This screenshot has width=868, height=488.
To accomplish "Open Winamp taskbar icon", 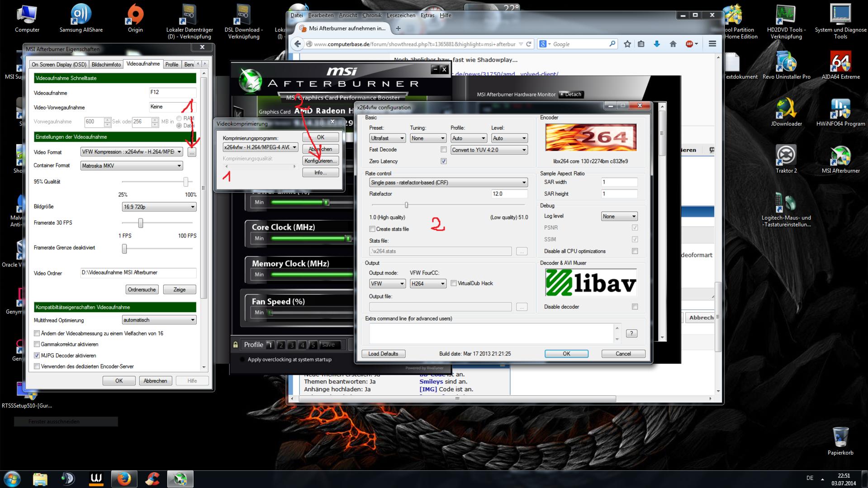I will [96, 479].
